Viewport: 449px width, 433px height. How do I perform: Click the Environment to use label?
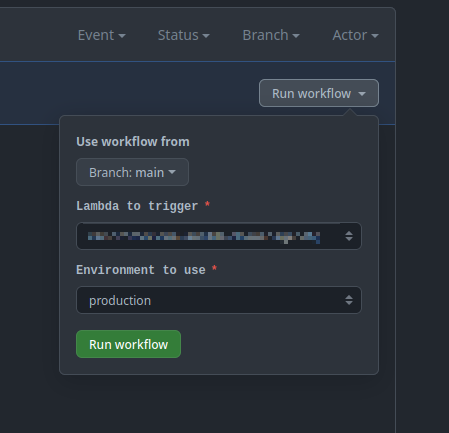(x=141, y=270)
